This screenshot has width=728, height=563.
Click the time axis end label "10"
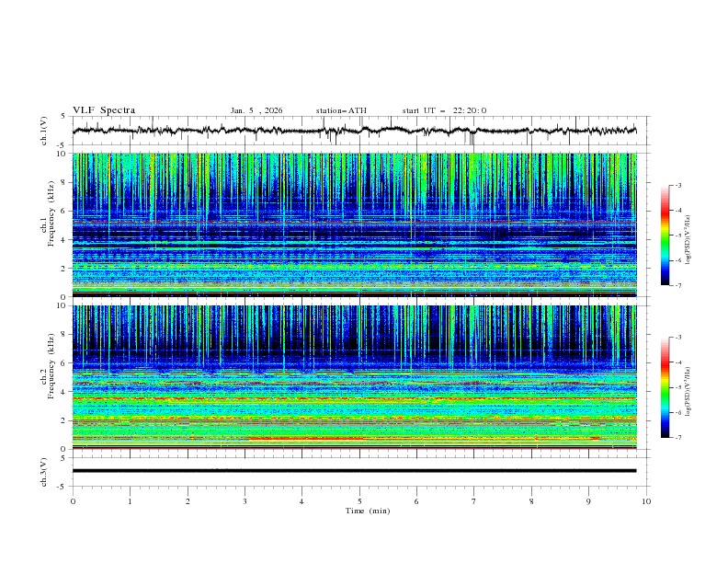tap(646, 501)
